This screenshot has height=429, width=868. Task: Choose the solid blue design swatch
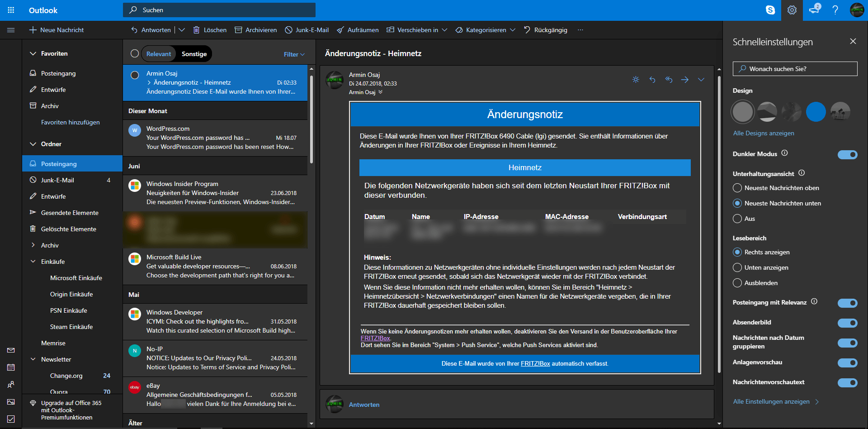(x=816, y=112)
